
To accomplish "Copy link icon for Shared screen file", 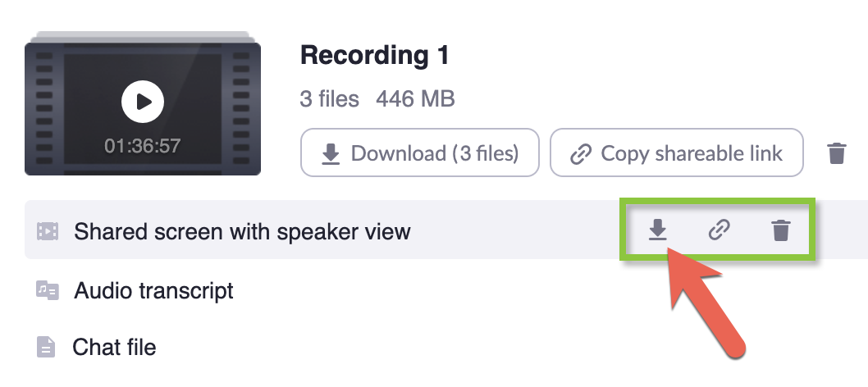I will coord(719,232).
